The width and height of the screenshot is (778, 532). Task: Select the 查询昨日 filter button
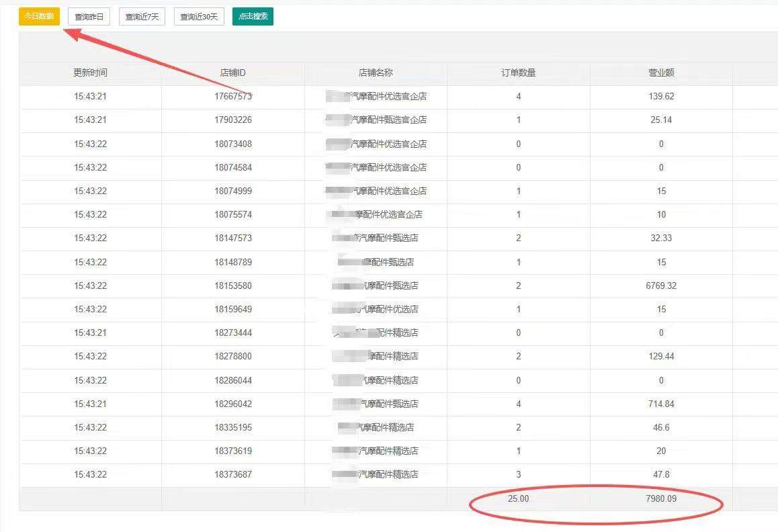[89, 17]
